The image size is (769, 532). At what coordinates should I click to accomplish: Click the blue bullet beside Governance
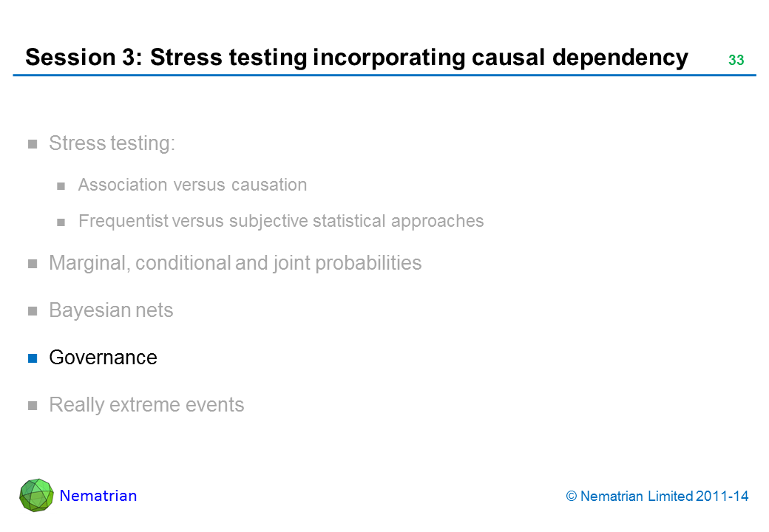pos(33,358)
